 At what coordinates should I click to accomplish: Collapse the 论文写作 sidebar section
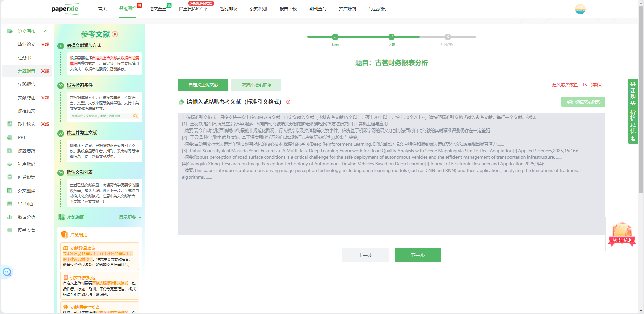[x=46, y=31]
